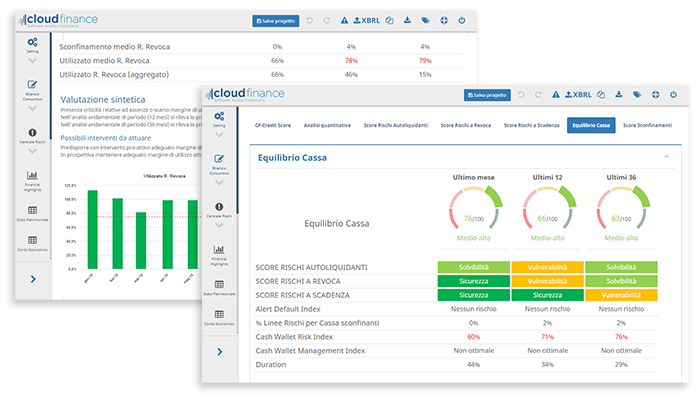Open Score Rischi Autoliquidanti tab
Viewport: 700px width, 396px height.
396,125
